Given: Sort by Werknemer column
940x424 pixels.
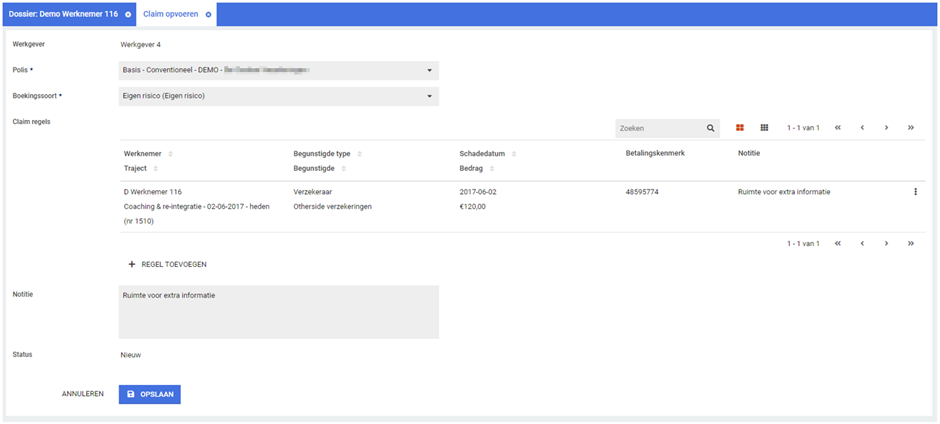Looking at the screenshot, I should pyautogui.click(x=170, y=154).
